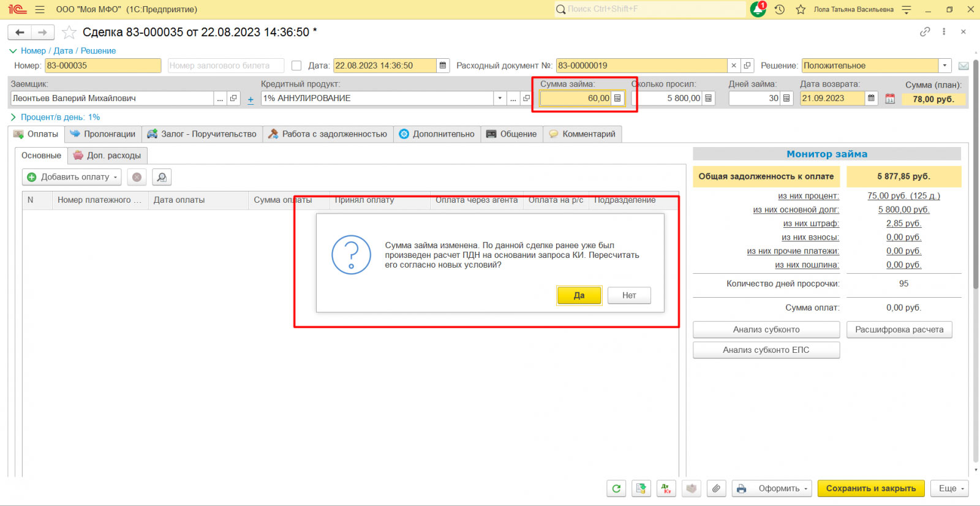The width and height of the screenshot is (980, 506).
Task: Open Добавить оплату dropdown button
Action: coord(72,177)
